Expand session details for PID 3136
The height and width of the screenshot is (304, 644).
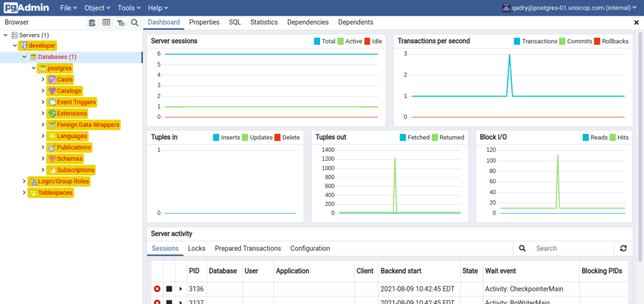coord(180,289)
